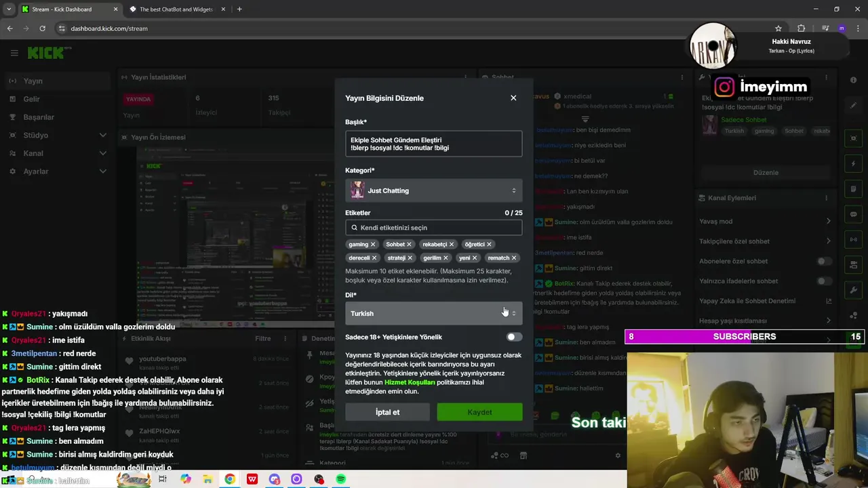Click the Kaydet button
Image resolution: width=868 pixels, height=488 pixels.
coord(479,412)
